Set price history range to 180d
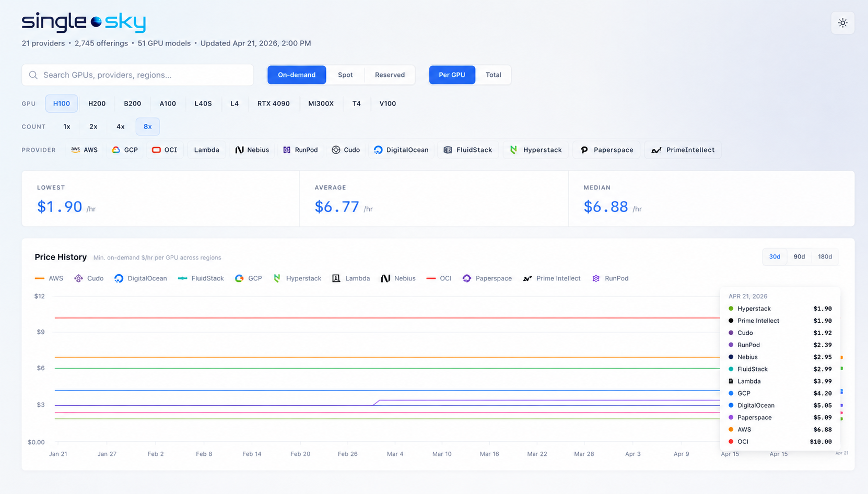 [x=825, y=256]
